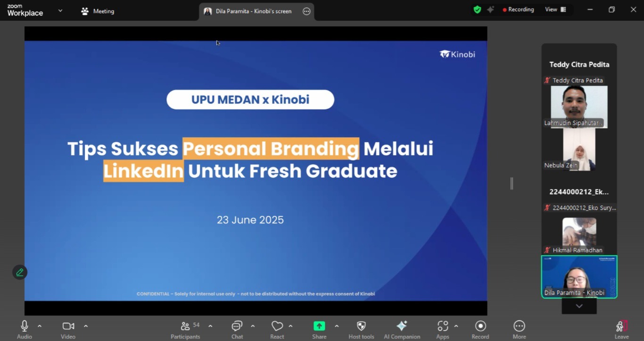This screenshot has width=644, height=341.
Task: Select Dila Paramita's video thumbnail
Action: (x=579, y=276)
